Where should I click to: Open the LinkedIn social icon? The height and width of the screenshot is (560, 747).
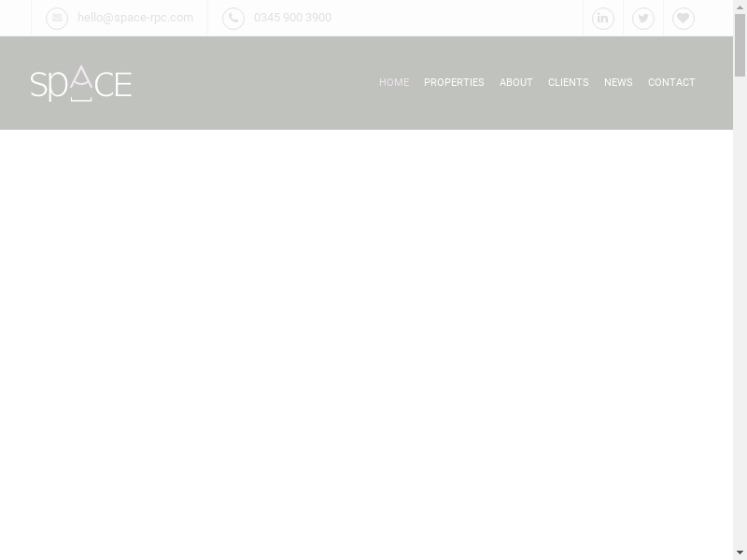pos(603,19)
